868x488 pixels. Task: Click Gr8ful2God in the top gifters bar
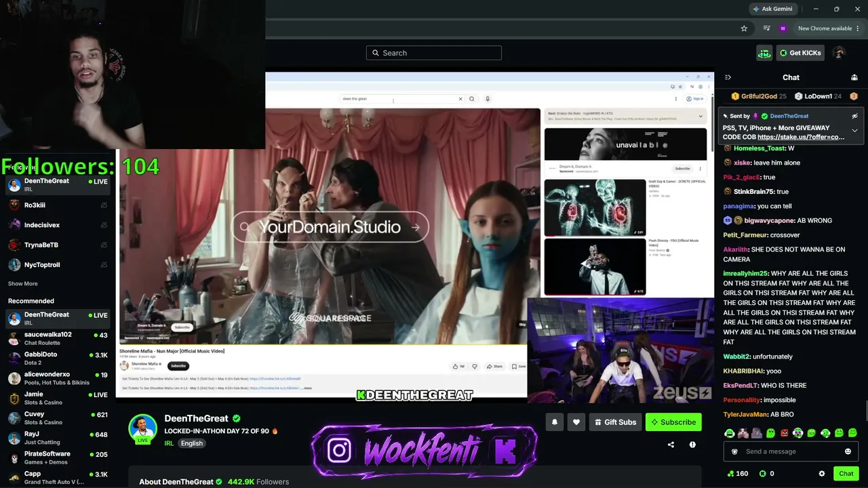759,96
